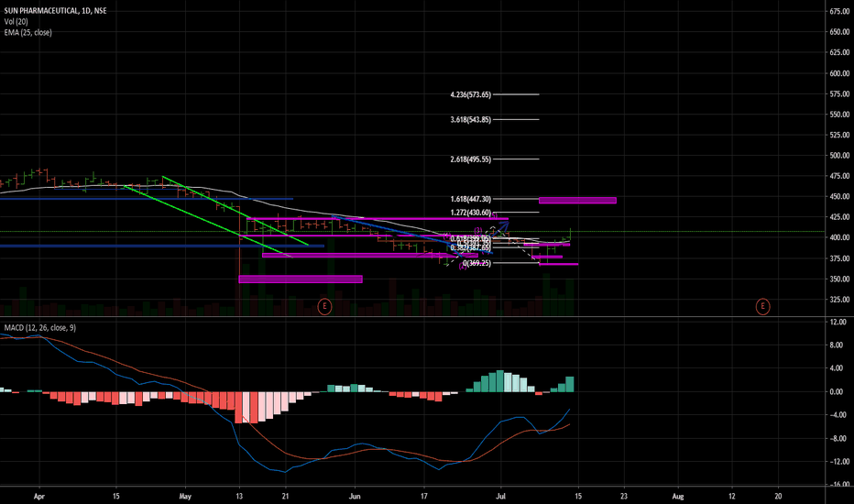854x504 pixels.
Task: Click the 500.00 price axis label
Action: click(x=840, y=155)
